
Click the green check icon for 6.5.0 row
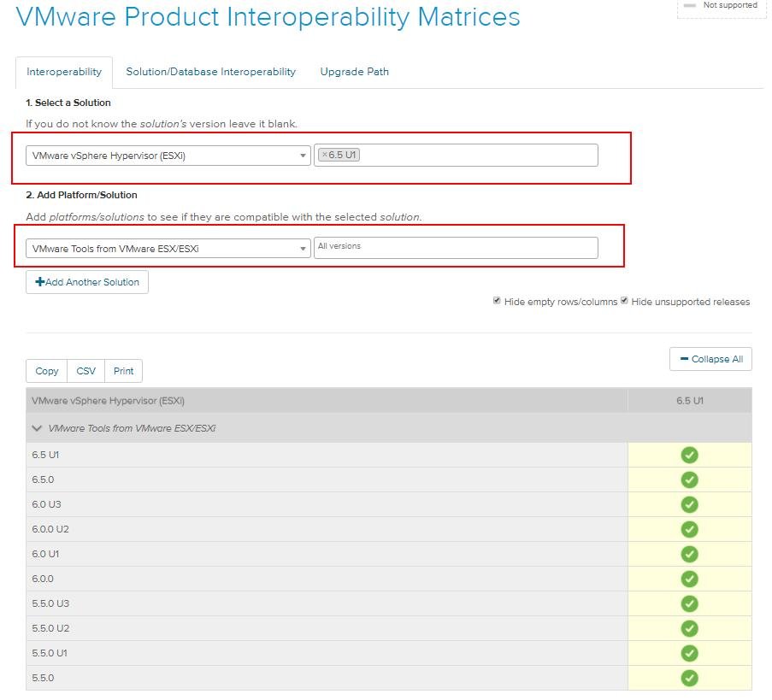[689, 479]
